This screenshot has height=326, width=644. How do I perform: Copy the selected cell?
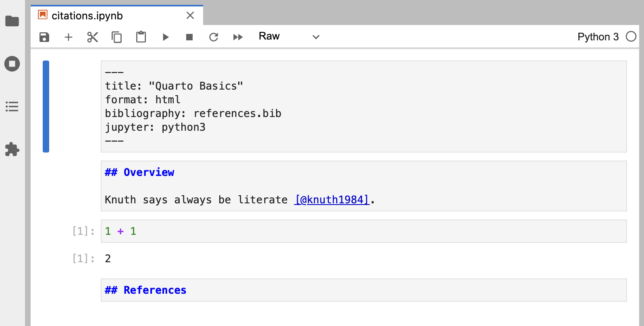tap(117, 37)
